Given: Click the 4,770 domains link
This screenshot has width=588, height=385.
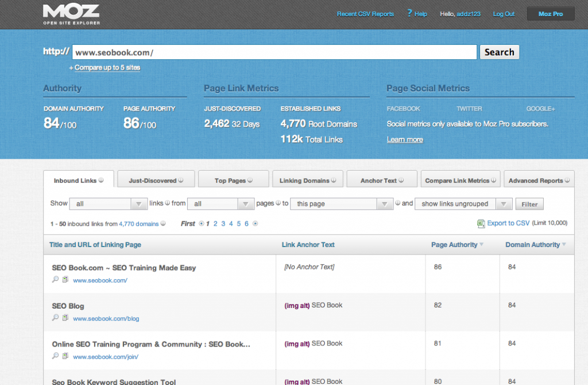Looking at the screenshot, I should (139, 224).
